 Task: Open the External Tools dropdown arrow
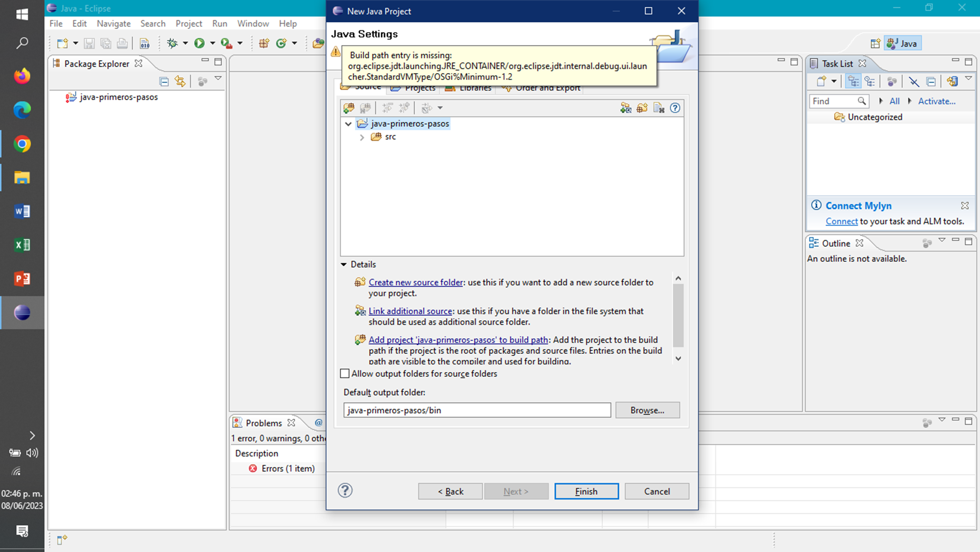[240, 43]
